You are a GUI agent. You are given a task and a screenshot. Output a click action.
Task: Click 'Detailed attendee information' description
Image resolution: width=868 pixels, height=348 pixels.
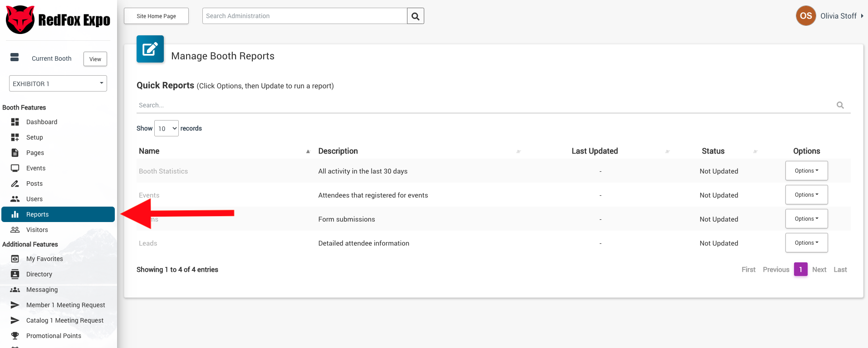coord(364,243)
